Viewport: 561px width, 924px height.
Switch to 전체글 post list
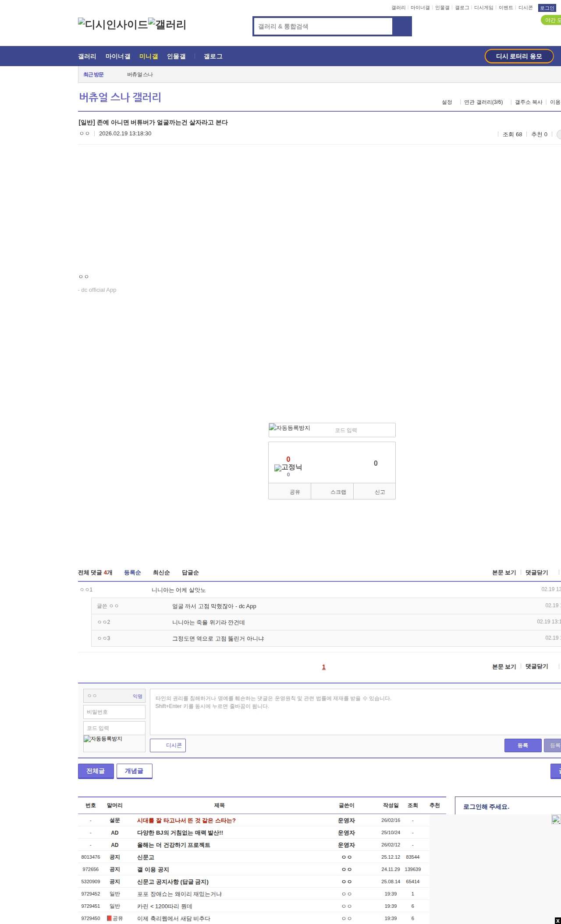[x=96, y=771]
